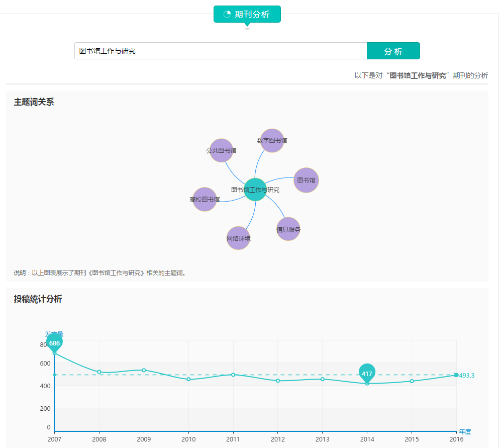The width and height of the screenshot is (504, 448).
Task: Click the 417 minimum value marker pin
Action: click(367, 373)
